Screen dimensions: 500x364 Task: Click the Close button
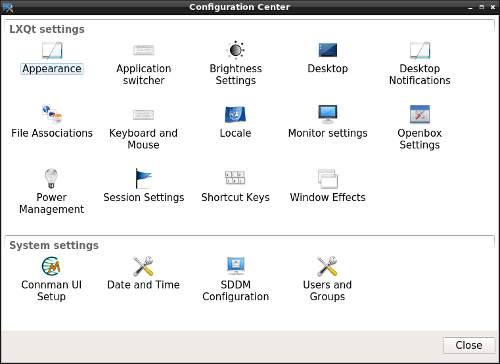click(469, 345)
